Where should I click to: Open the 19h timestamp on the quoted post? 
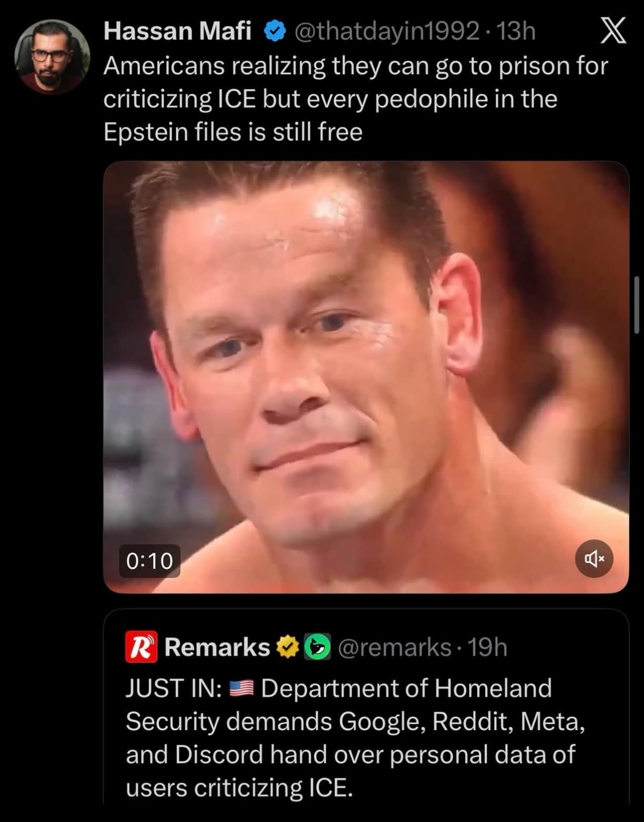tap(488, 647)
